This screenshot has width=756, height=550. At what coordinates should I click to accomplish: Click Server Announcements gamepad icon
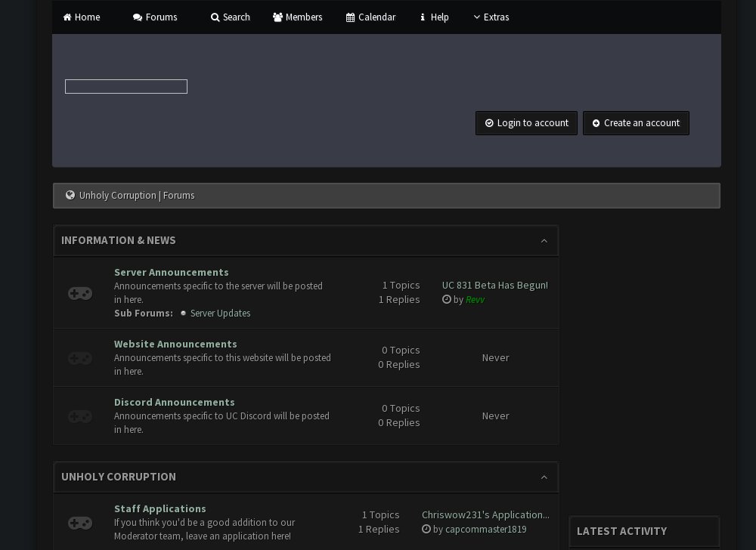[80, 293]
